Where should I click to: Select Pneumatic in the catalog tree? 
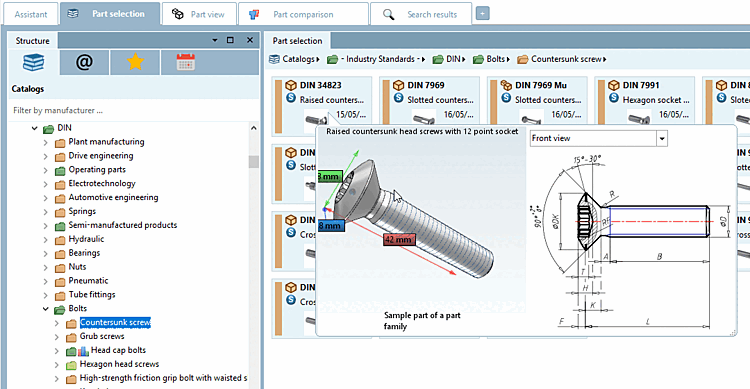click(88, 280)
